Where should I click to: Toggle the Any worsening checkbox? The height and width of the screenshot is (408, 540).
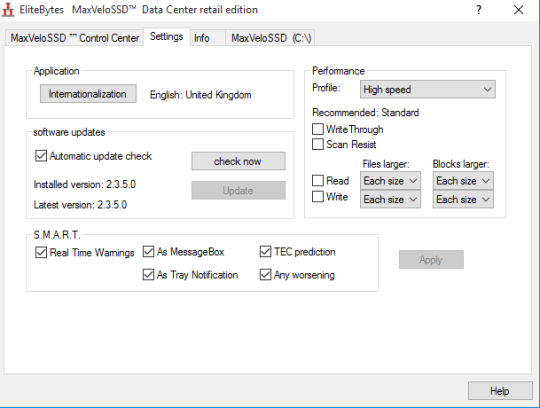tap(266, 275)
